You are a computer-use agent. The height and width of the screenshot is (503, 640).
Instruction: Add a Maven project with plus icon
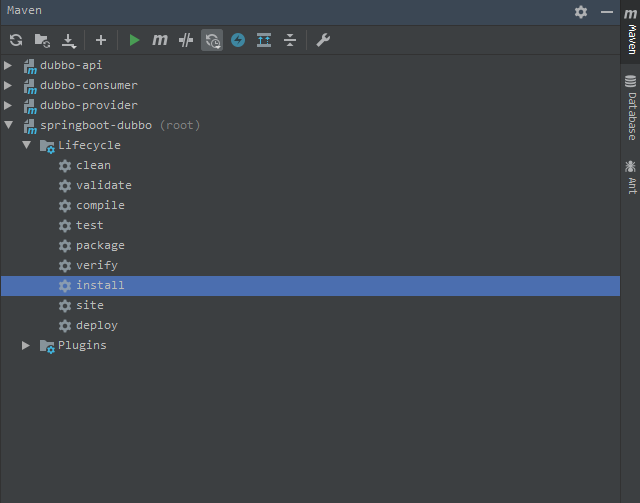pyautogui.click(x=101, y=40)
